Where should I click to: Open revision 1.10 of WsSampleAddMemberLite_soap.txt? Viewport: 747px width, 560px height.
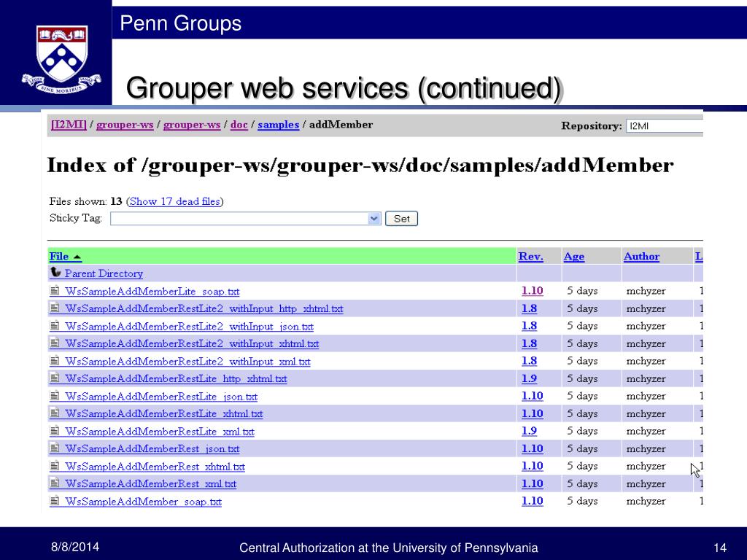(x=532, y=291)
